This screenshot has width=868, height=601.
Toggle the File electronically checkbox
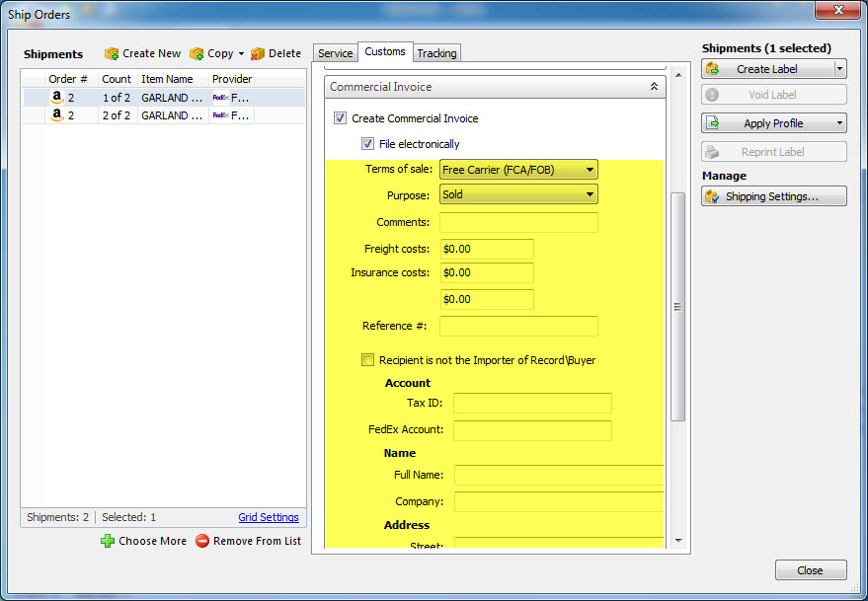[x=367, y=144]
